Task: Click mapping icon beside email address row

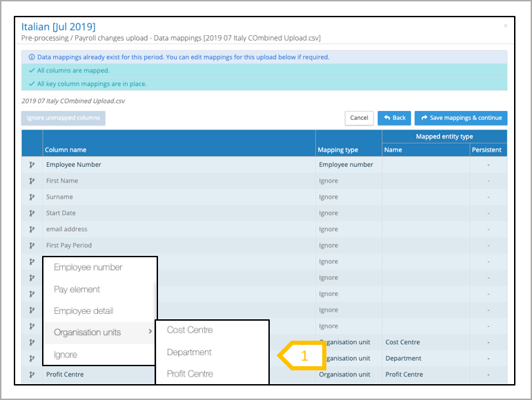Action: [32, 229]
